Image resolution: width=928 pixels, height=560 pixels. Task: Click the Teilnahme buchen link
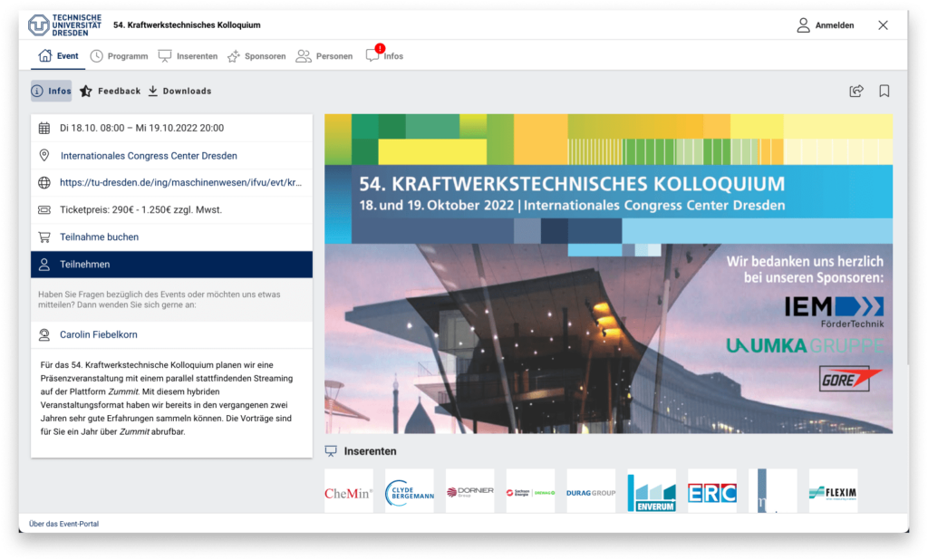click(x=101, y=237)
